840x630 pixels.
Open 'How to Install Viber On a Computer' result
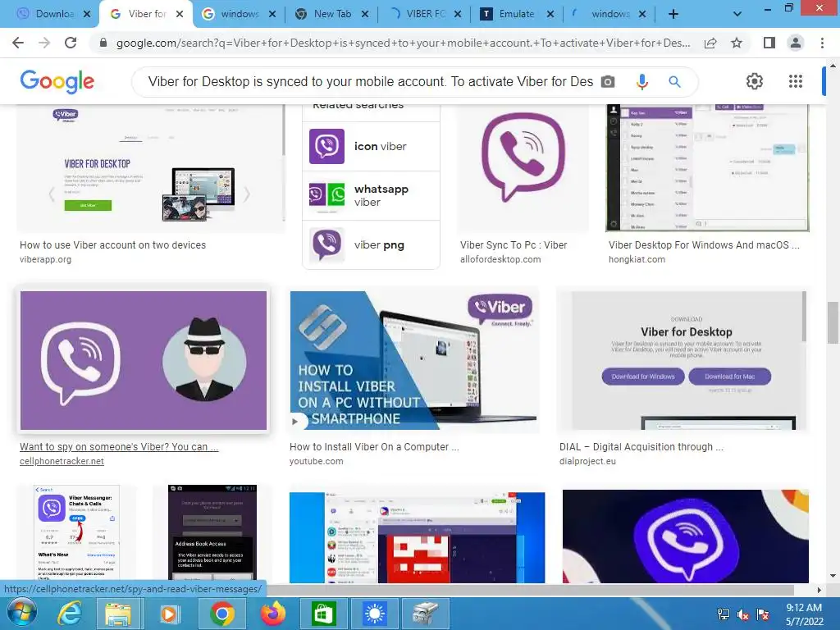[374, 447]
